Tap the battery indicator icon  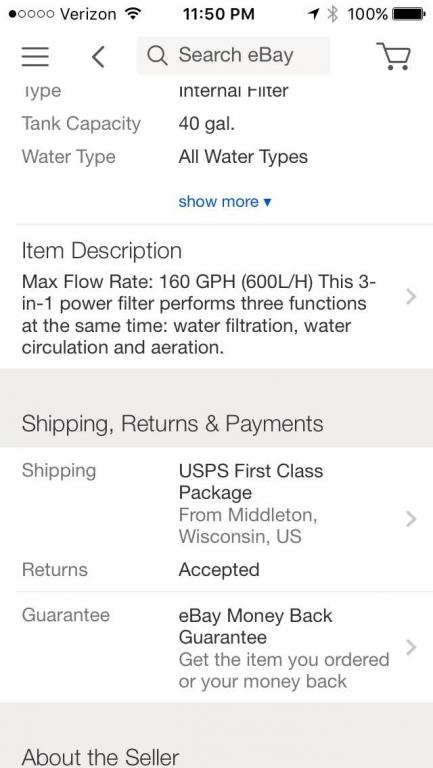coord(409,14)
